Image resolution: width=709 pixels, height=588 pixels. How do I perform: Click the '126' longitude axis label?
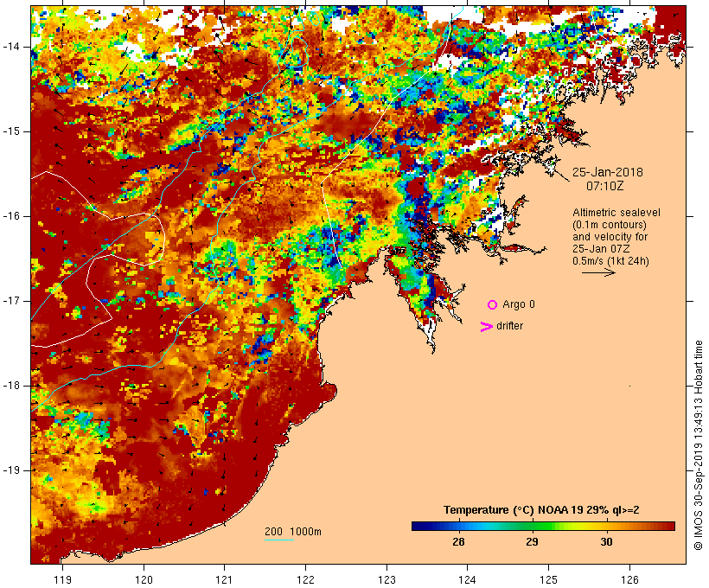[x=629, y=579]
